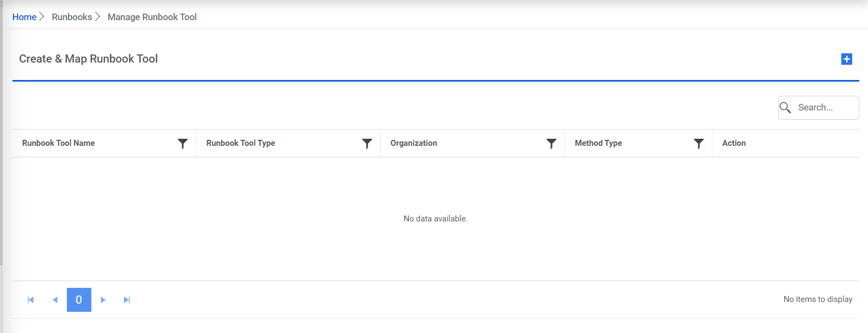Go to the previous page arrow

pos(55,300)
